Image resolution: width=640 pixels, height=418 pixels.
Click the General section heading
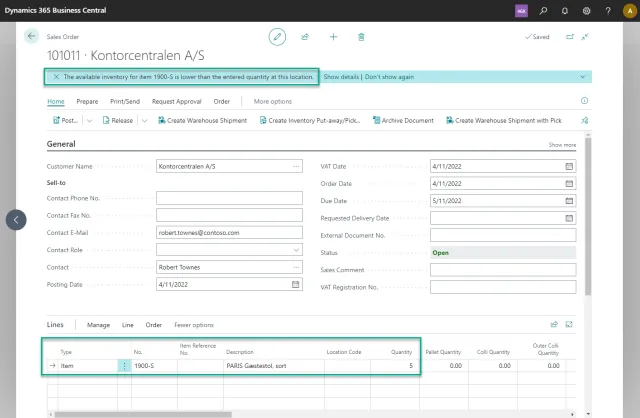61,144
